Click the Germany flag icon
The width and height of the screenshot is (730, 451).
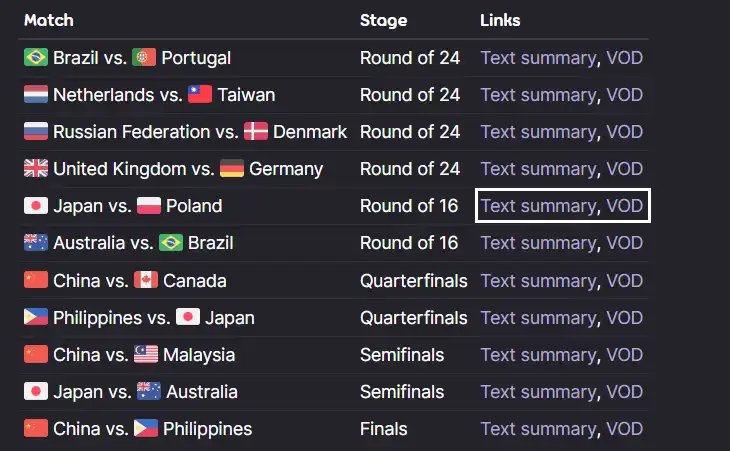232,168
